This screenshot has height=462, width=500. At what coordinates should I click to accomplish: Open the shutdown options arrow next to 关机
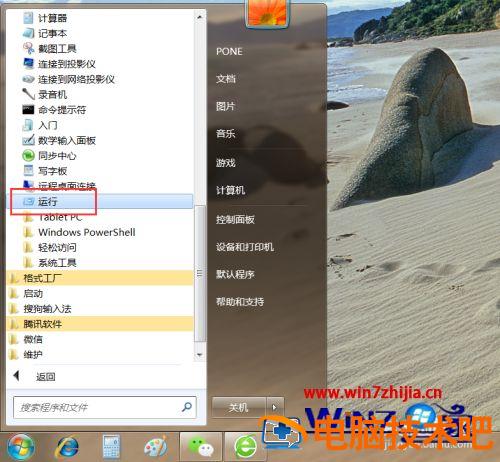[x=275, y=407]
